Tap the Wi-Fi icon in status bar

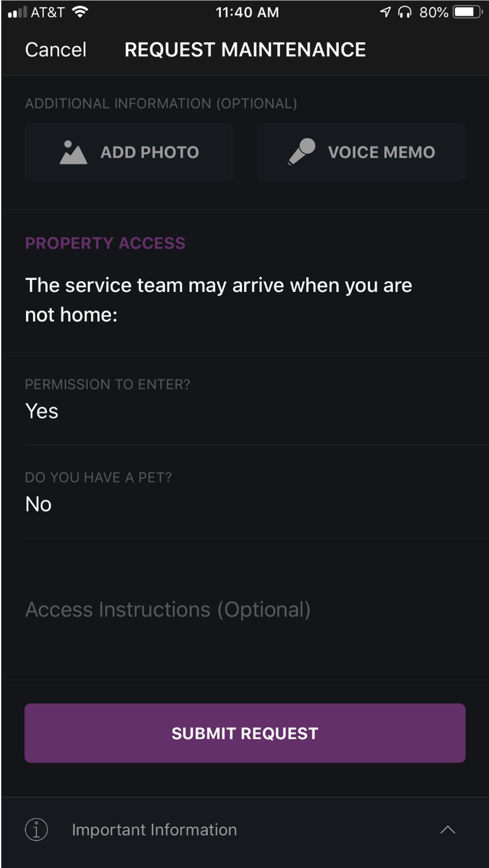(x=80, y=12)
